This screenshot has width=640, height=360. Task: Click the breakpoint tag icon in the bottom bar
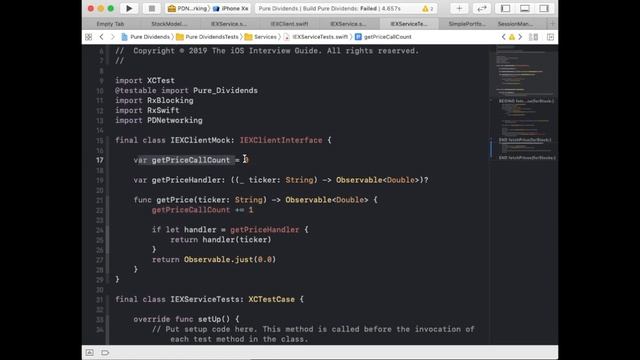pyautogui.click(x=105, y=352)
